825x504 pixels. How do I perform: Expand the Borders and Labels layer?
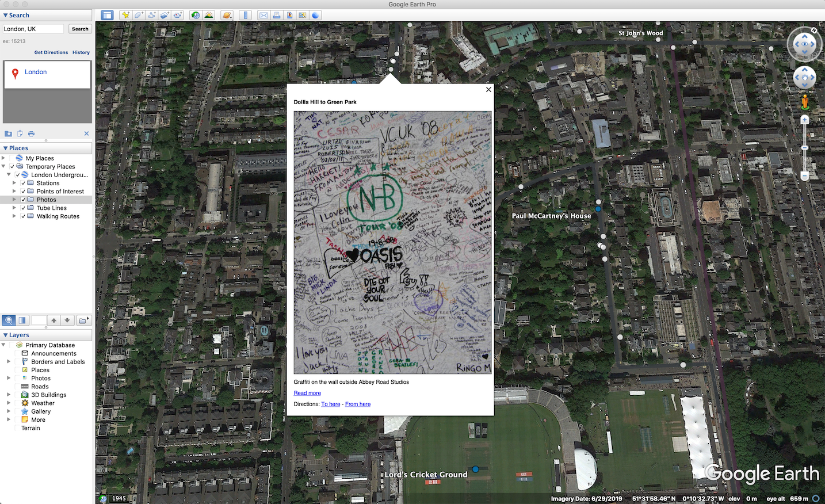9,362
